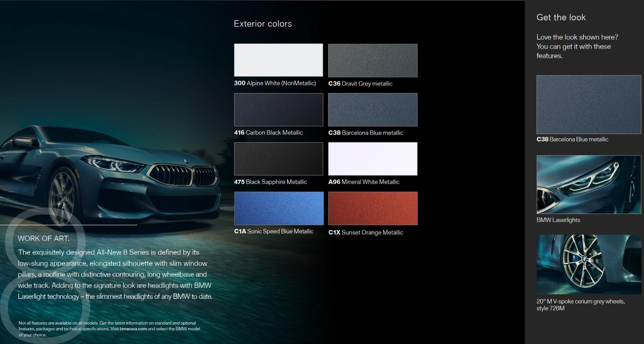Click the C38 Barcelona Blue caption in sidebar
644x344 pixels.
pos(572,139)
